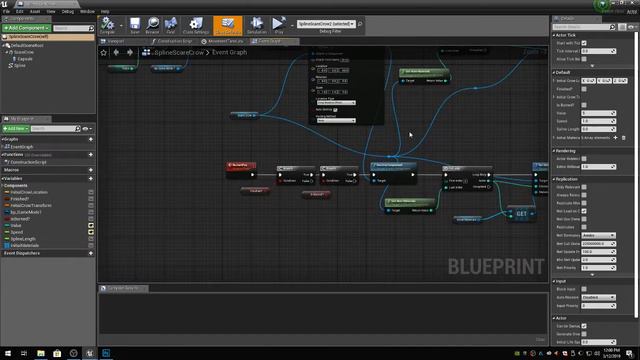Open the Net Dormancy dropdown
The height and width of the screenshot is (360, 640).
(598, 236)
